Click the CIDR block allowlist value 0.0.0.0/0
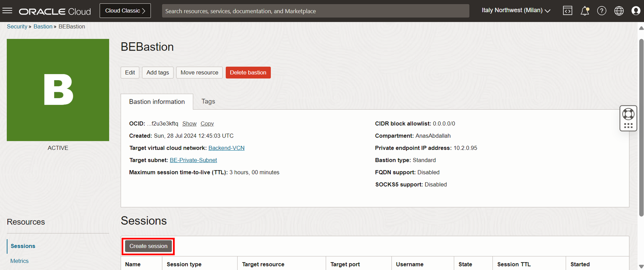The width and height of the screenshot is (644, 270). pyautogui.click(x=444, y=124)
